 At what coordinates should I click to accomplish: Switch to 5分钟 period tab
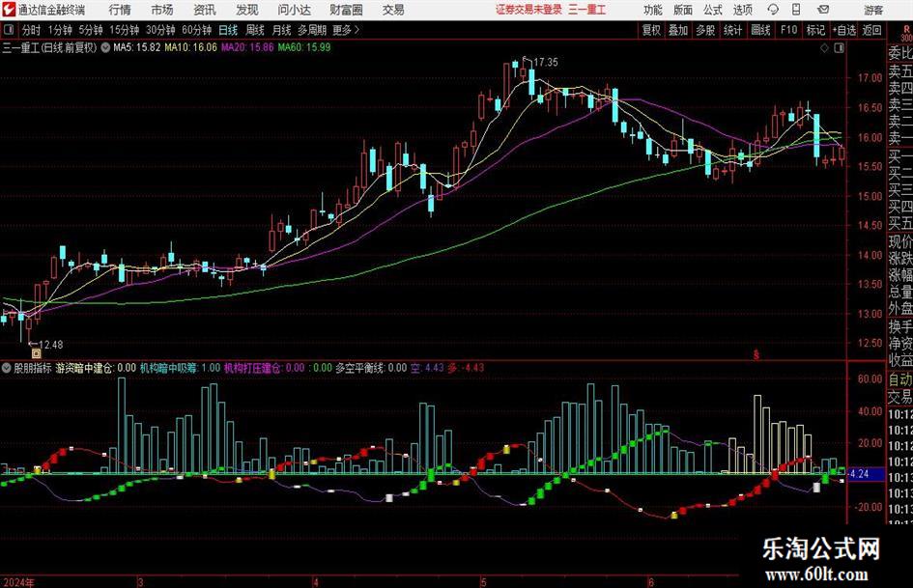(x=90, y=30)
